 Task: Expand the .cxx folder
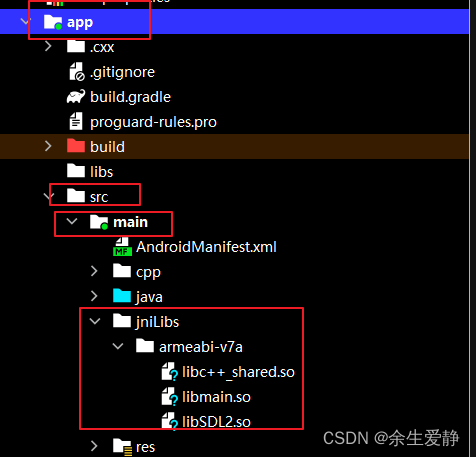(48, 46)
